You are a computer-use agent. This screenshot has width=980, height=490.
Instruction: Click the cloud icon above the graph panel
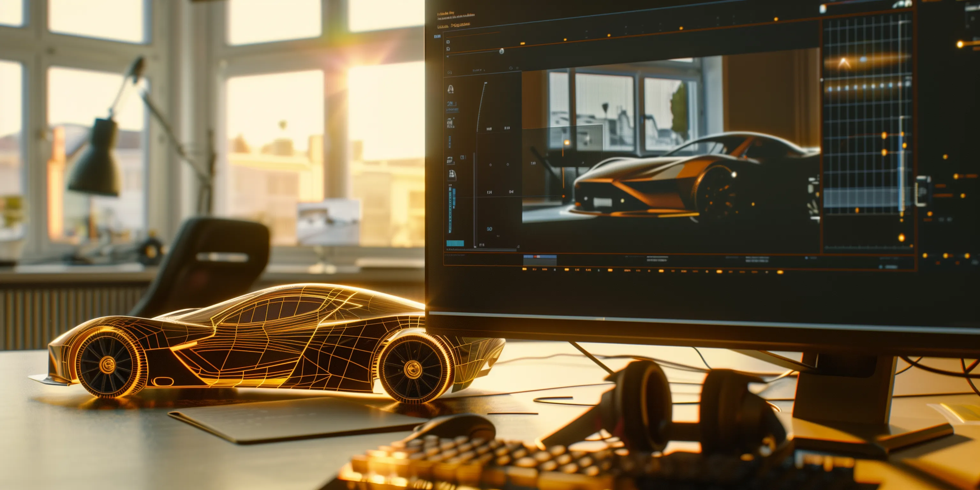point(511,68)
